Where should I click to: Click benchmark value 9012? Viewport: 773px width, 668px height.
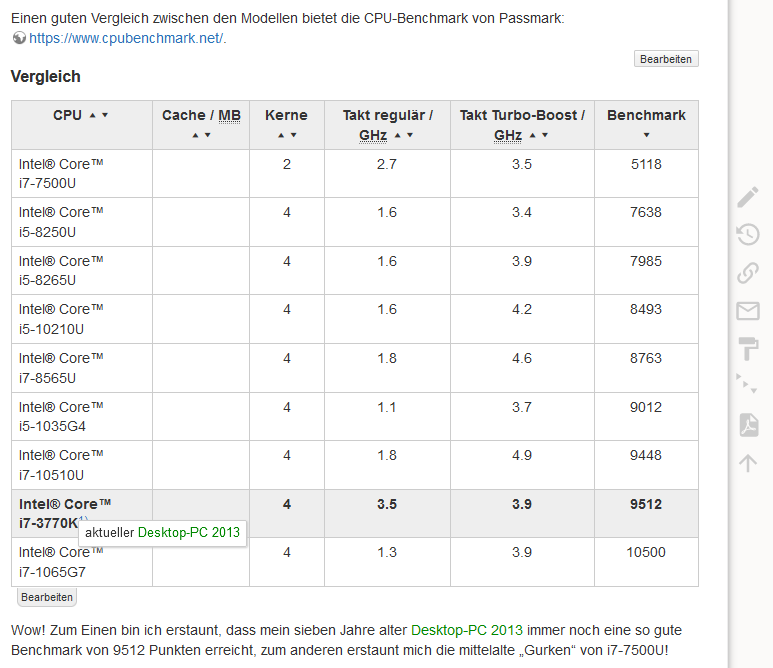[646, 407]
